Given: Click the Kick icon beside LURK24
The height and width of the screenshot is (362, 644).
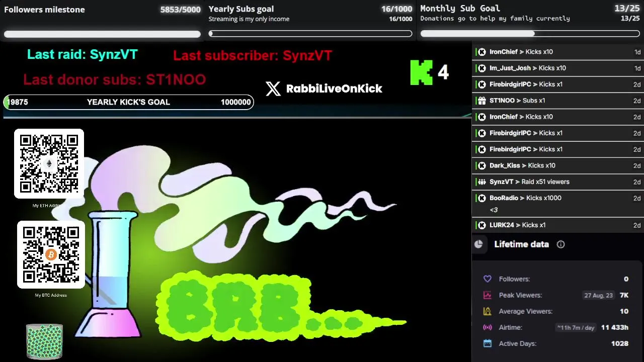Looking at the screenshot, I should click(481, 225).
